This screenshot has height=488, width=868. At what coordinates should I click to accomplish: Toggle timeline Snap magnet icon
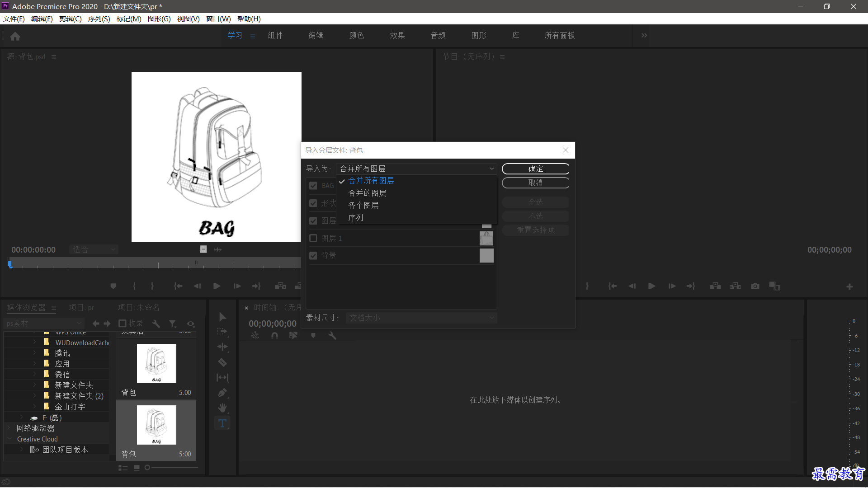click(x=274, y=335)
